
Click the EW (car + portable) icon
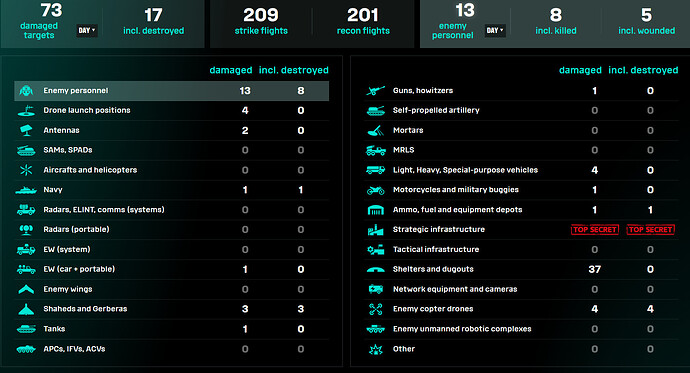tap(26, 269)
